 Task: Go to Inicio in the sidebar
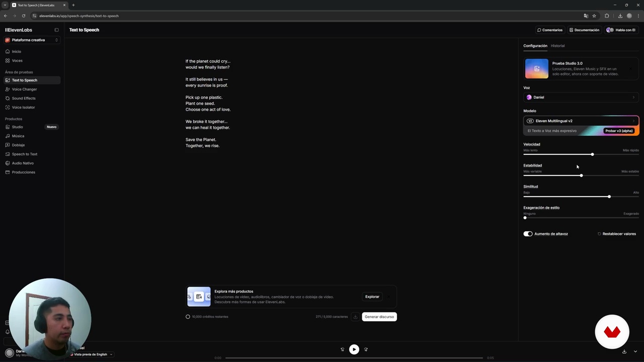32,51
